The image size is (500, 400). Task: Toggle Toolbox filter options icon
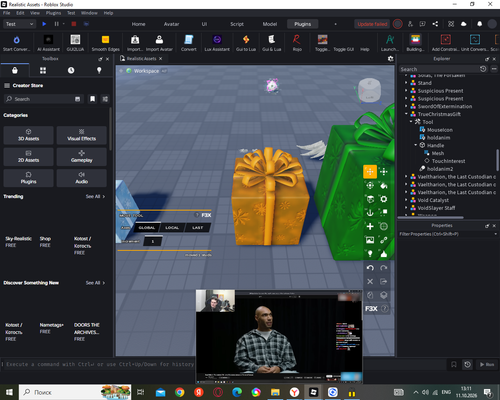click(x=105, y=99)
